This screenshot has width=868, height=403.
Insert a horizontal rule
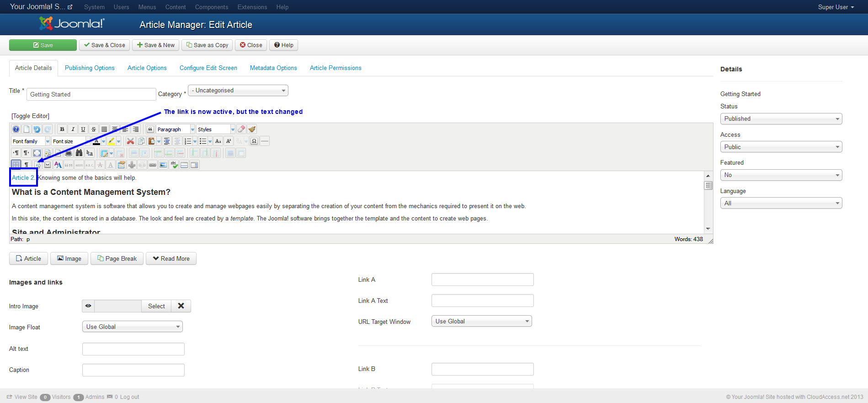click(x=265, y=141)
